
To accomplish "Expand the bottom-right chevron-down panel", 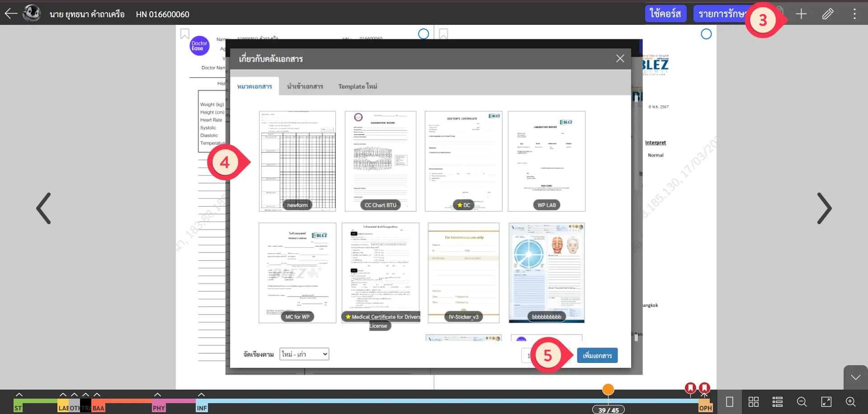I will pos(855,377).
